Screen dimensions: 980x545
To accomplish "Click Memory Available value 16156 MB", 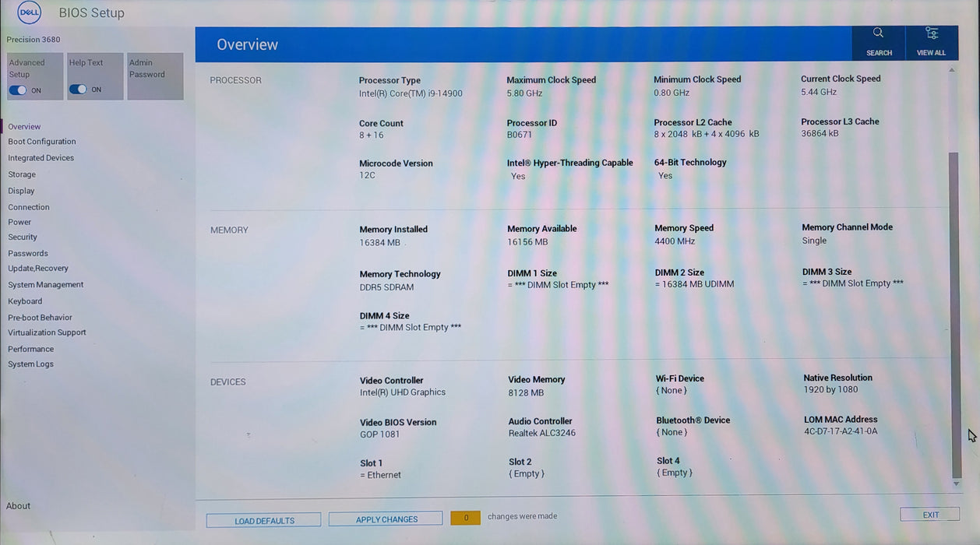I will tap(527, 242).
